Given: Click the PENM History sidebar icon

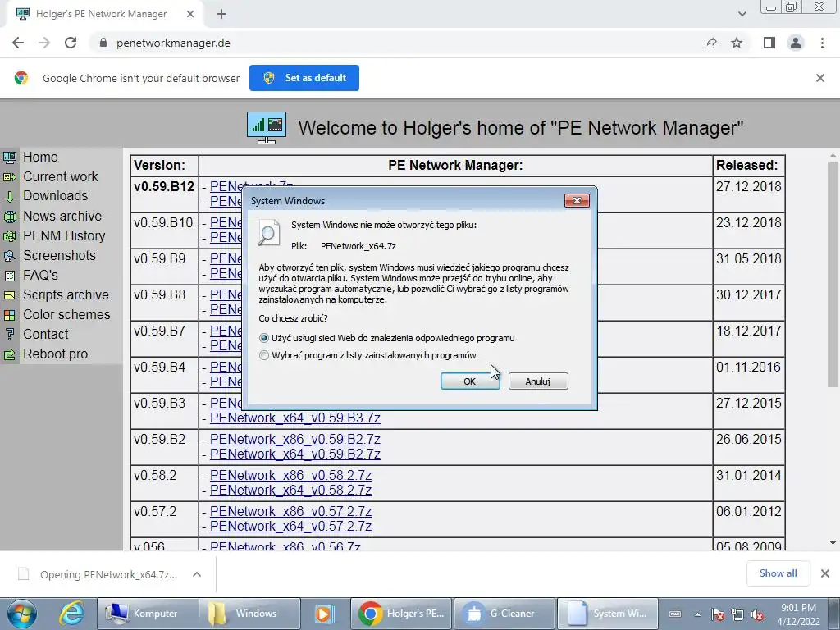Looking at the screenshot, I should [10, 236].
